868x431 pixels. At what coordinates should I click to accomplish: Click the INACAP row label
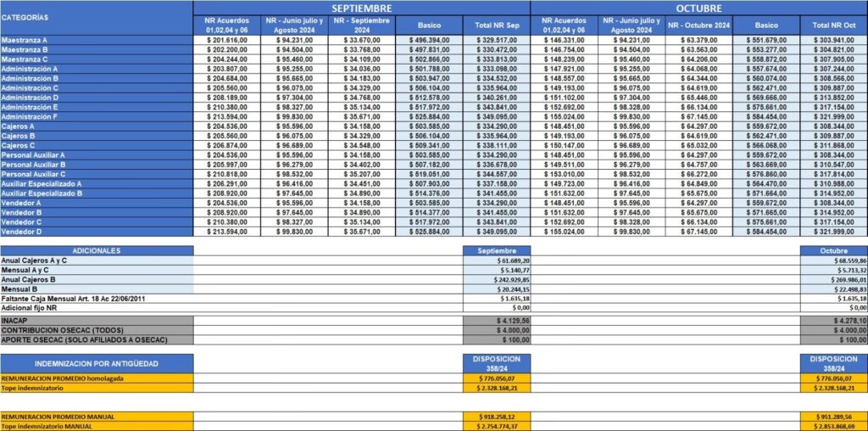point(14,321)
